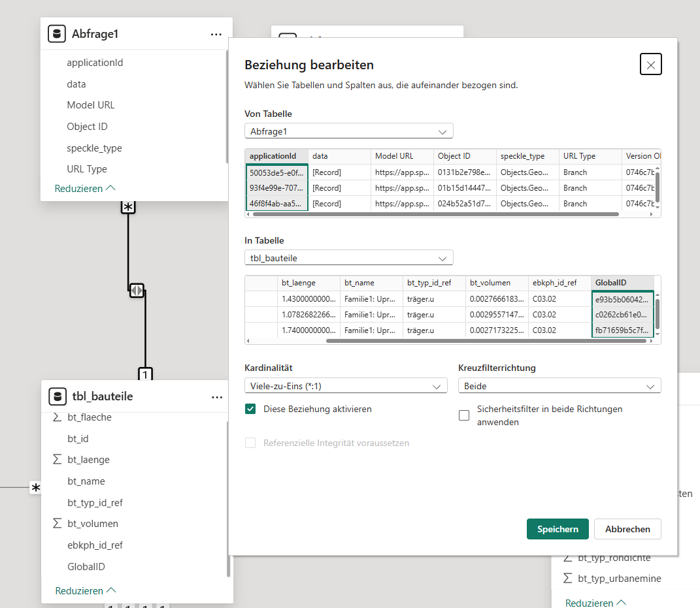
Task: Click the horizontal scrollbar of the Abfrage1 preview
Action: 436,214
